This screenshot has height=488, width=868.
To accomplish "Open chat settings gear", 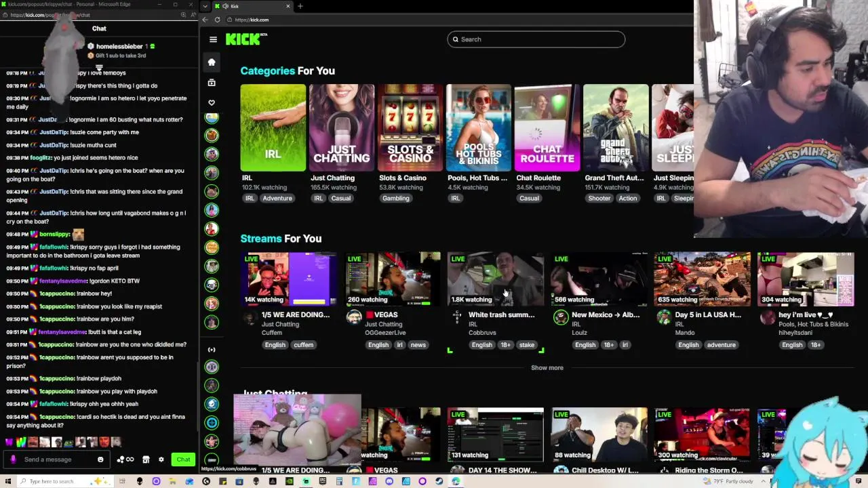I will 161,460.
